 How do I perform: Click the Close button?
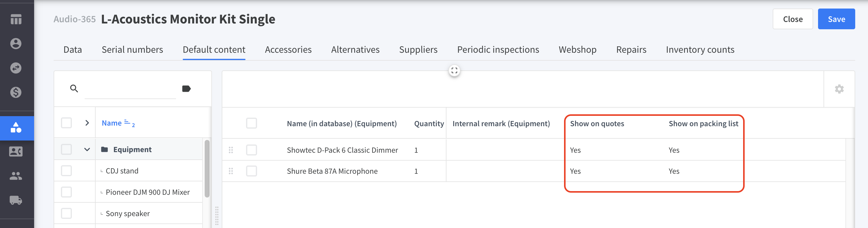792,19
